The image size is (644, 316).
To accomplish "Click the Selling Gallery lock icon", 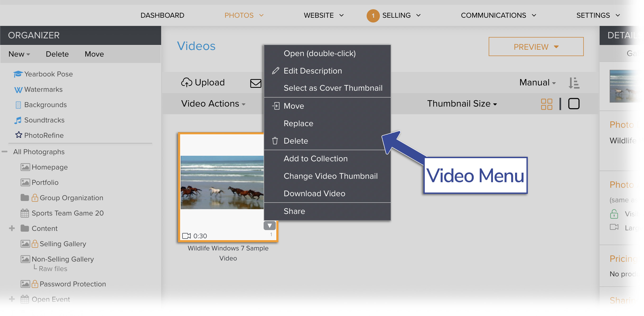I will point(35,244).
